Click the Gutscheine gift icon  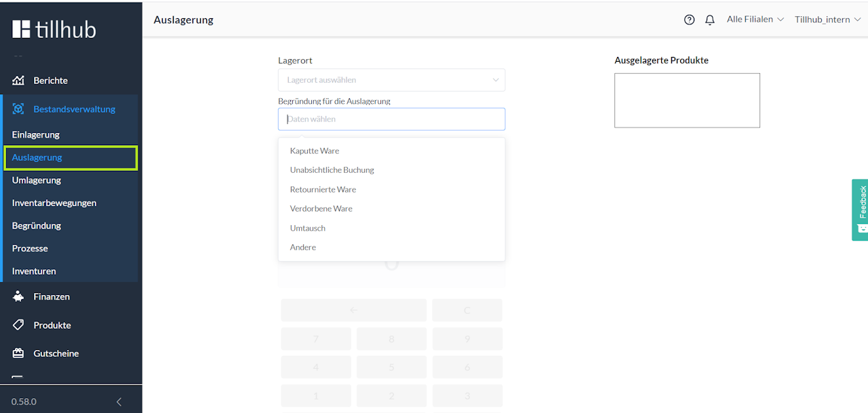pyautogui.click(x=18, y=353)
